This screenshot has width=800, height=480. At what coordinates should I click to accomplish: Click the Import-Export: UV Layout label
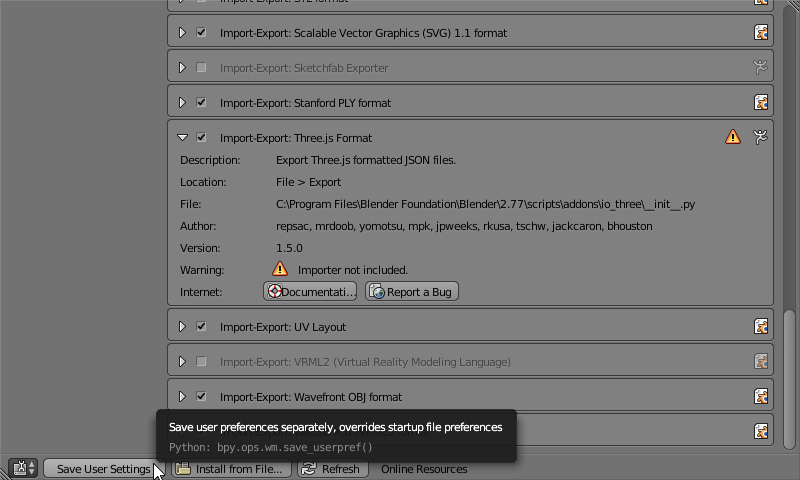(x=283, y=327)
